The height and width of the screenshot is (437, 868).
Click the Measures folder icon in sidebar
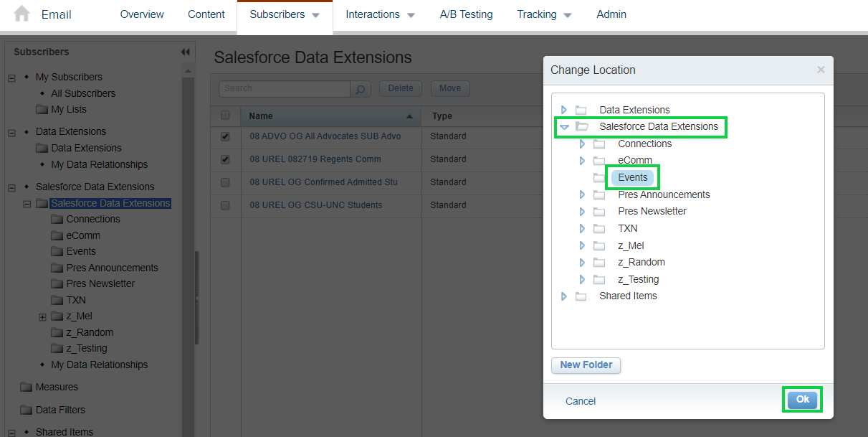pyautogui.click(x=27, y=387)
